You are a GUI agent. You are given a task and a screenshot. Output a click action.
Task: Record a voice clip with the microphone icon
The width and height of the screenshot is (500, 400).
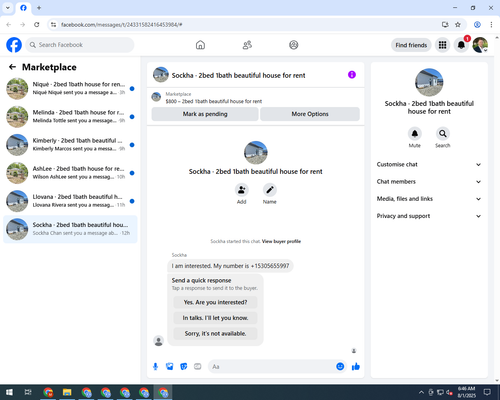(x=155, y=367)
